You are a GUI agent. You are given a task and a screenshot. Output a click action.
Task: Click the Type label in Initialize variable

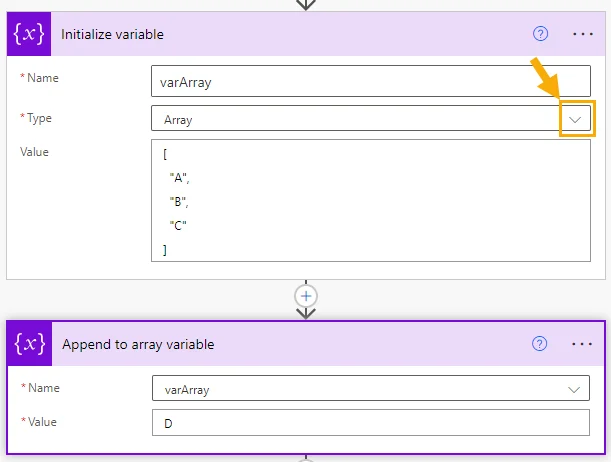(x=39, y=118)
